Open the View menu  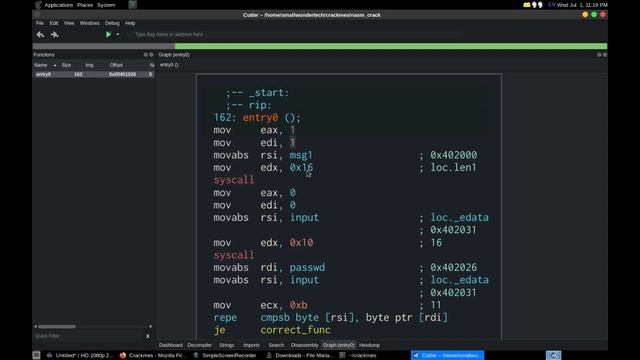(69, 23)
